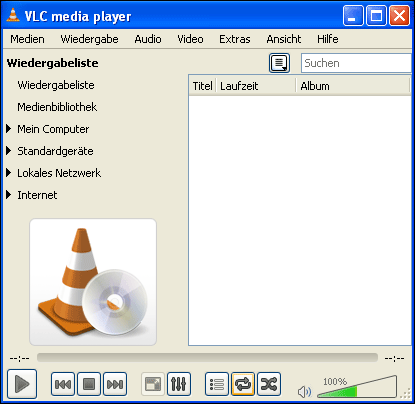Open the Extras menu
This screenshot has height=404, width=415.
235,39
